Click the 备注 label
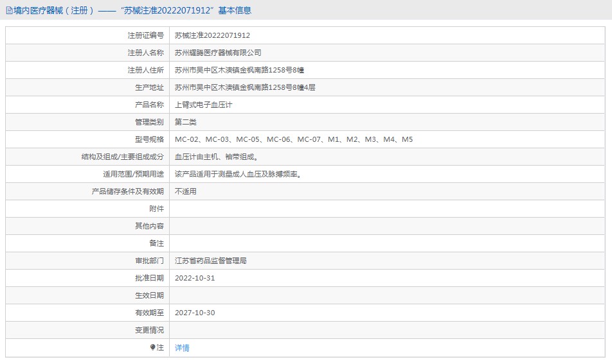Viewport: 612px width, 364px height. pos(156,243)
